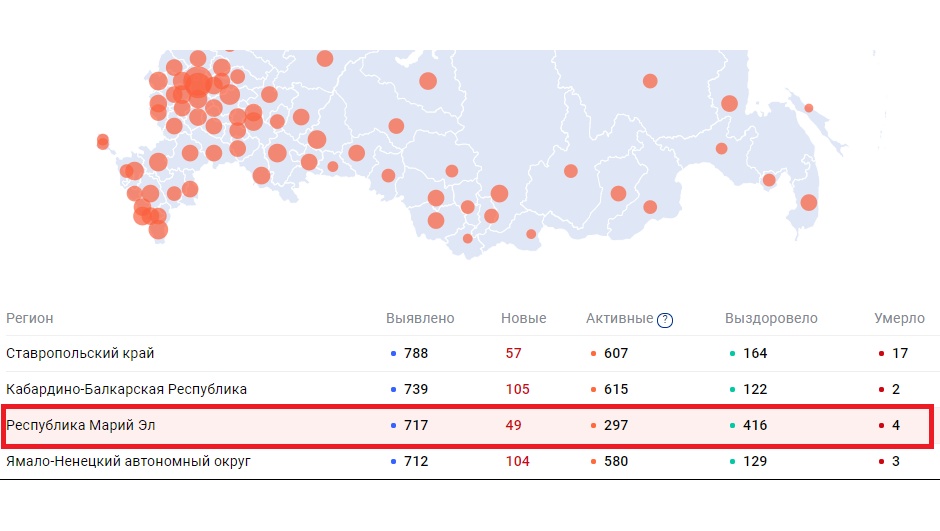Click the question mark help icon beside Активные

click(x=665, y=320)
